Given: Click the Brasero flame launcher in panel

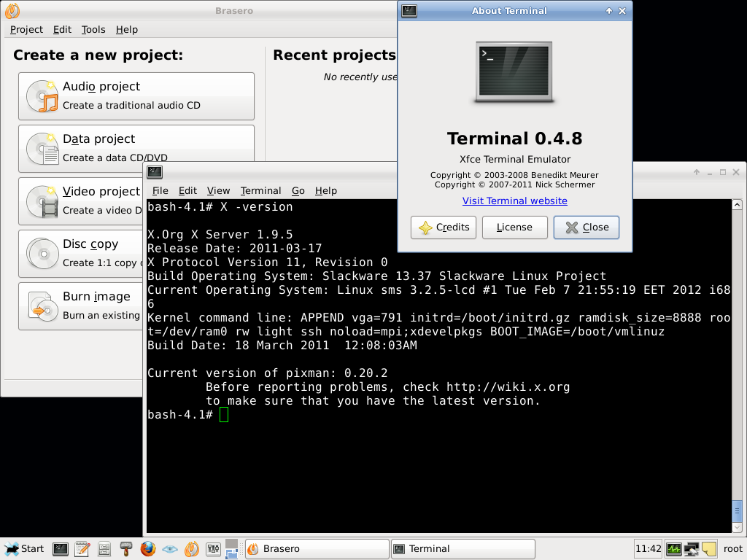Looking at the screenshot, I should click(191, 548).
